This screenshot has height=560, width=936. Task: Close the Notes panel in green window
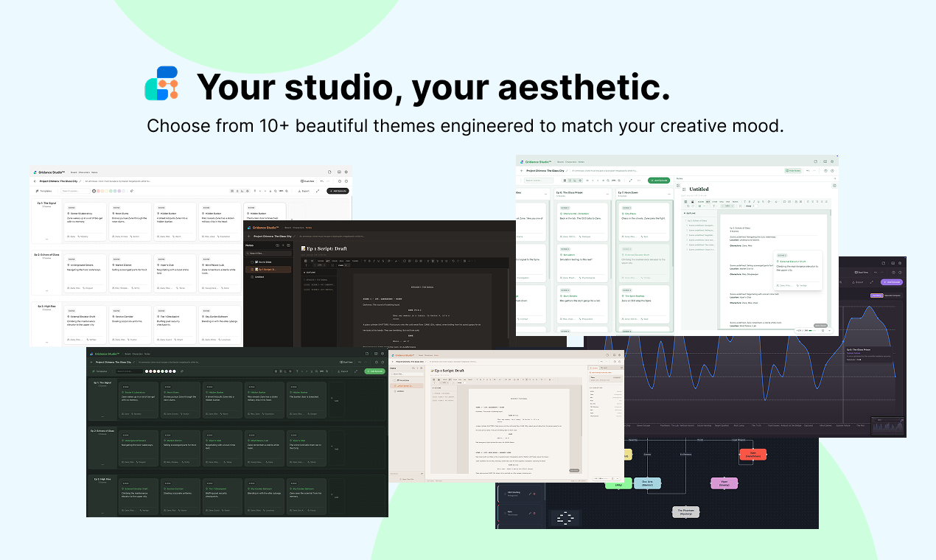point(835,178)
